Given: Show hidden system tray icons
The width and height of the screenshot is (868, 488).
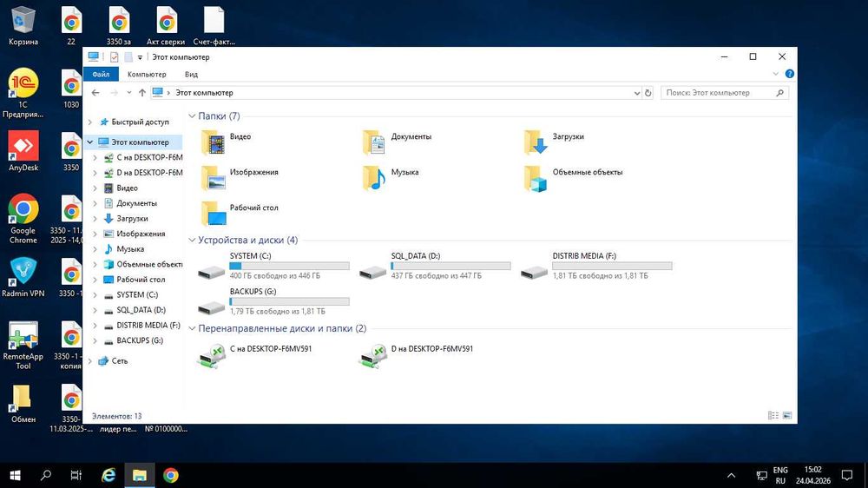Looking at the screenshot, I should (x=731, y=475).
